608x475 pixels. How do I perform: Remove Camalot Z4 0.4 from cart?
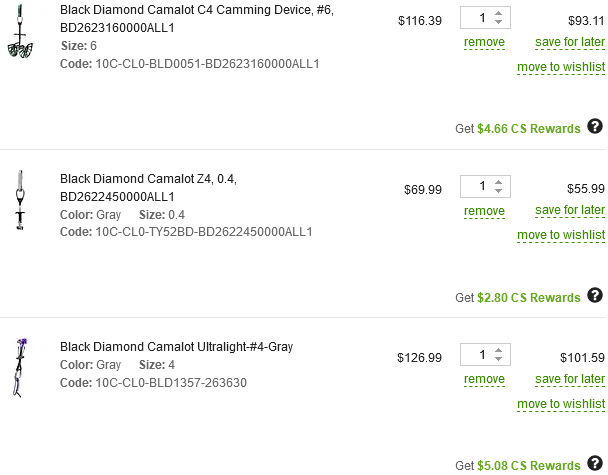click(x=484, y=211)
